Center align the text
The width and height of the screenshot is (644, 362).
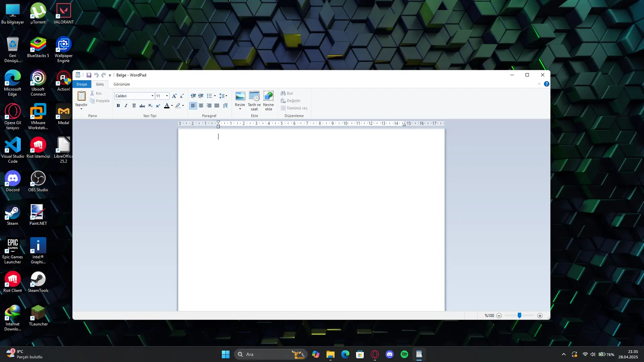[x=201, y=106]
